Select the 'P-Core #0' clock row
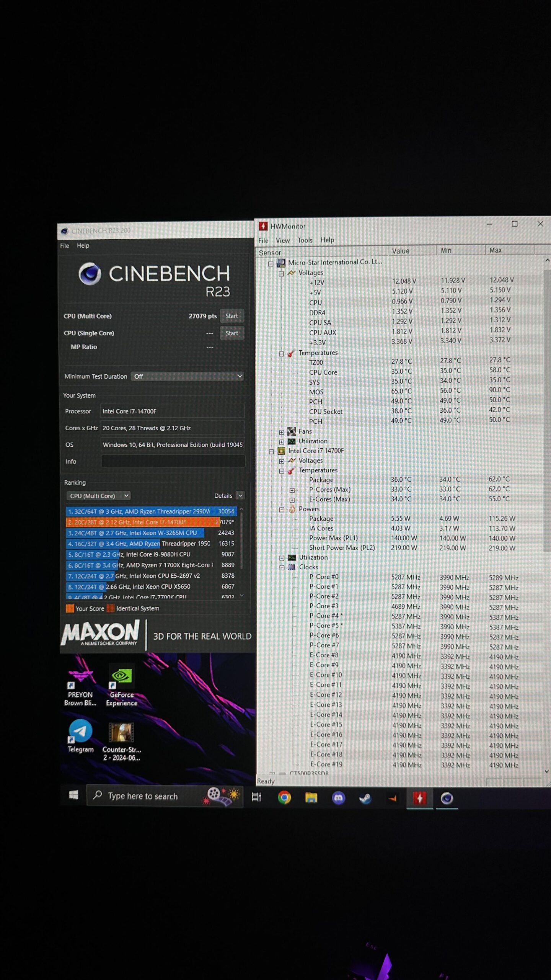This screenshot has width=551, height=980. [414, 577]
